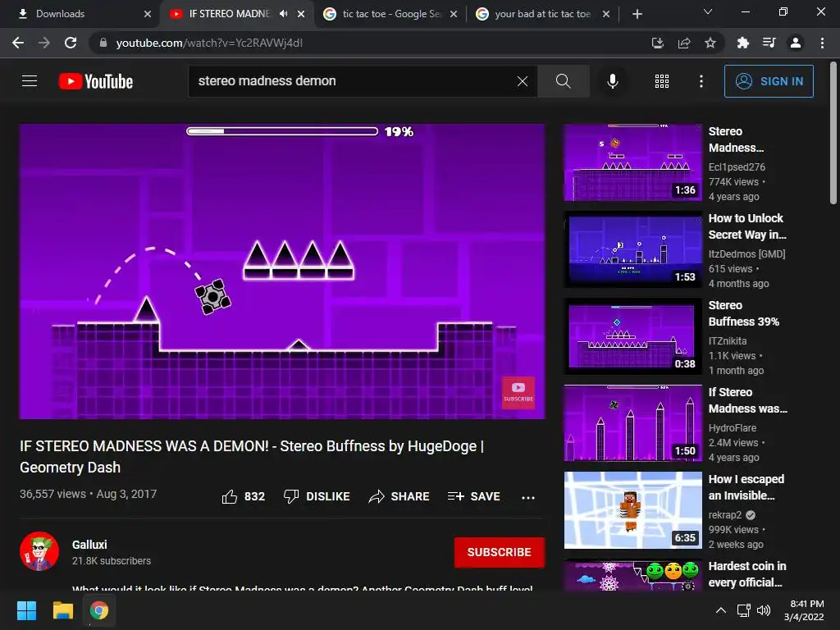
Task: Open the 6:35 rekrap2 video thumbnail
Action: click(x=632, y=510)
